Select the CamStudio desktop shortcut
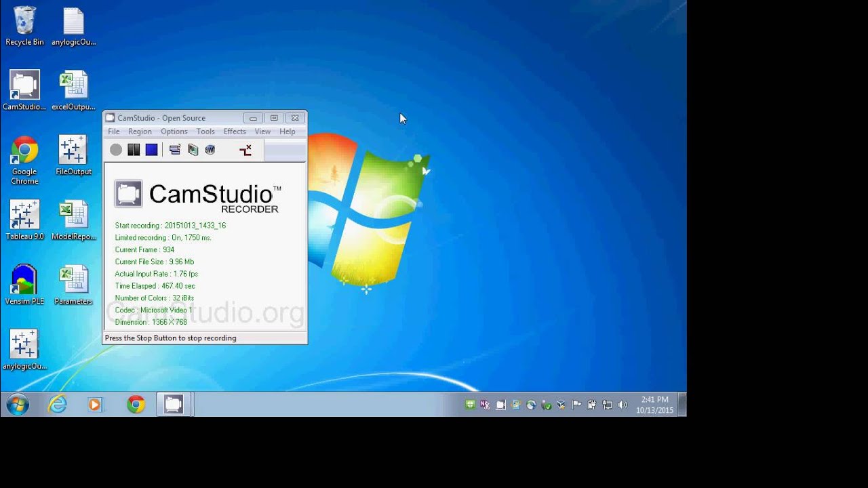This screenshot has width=868, height=488. click(24, 91)
